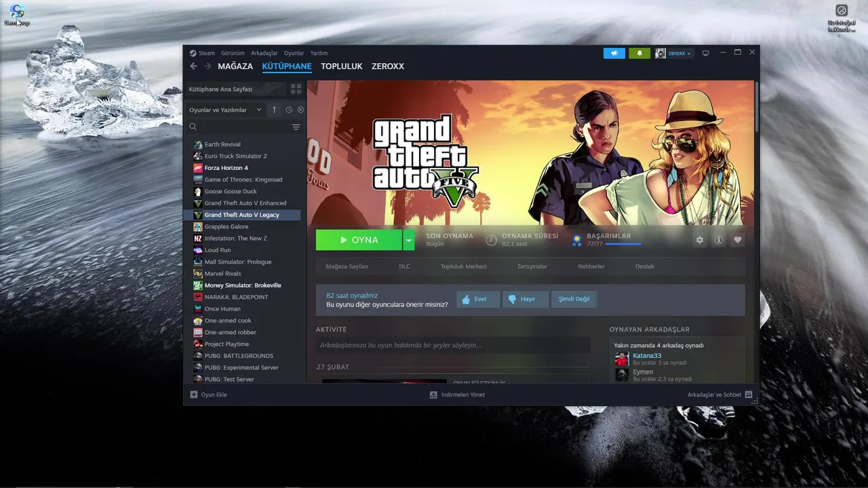Click the Loud Run game icon

point(198,250)
